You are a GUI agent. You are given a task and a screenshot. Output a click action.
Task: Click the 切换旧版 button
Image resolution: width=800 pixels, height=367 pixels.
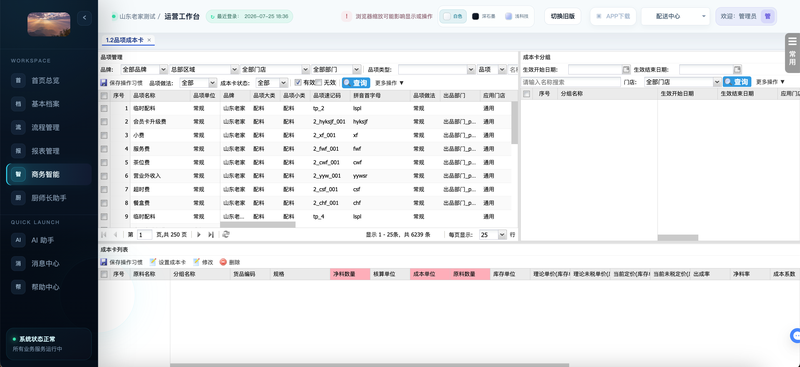pyautogui.click(x=563, y=16)
